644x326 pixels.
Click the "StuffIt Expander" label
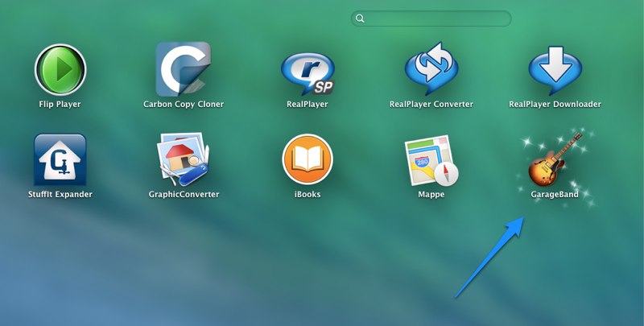pos(60,194)
